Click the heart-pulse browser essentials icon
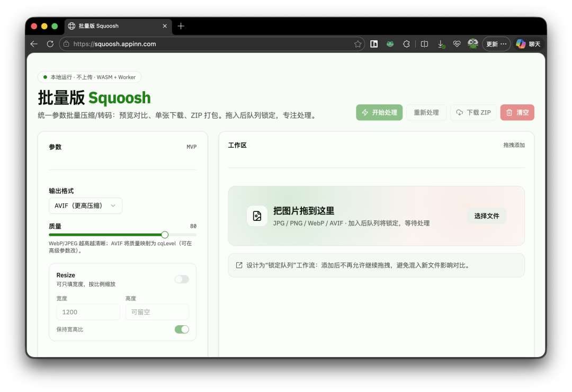This screenshot has width=572, height=392. [457, 44]
